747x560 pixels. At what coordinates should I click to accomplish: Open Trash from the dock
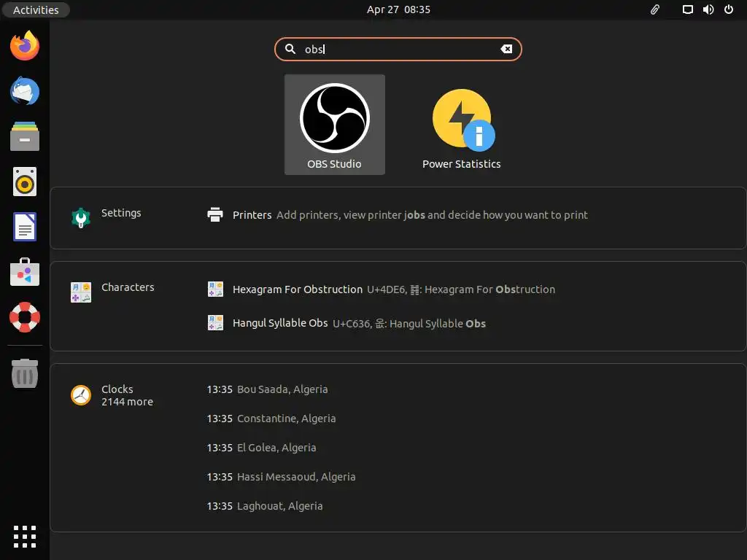(25, 373)
